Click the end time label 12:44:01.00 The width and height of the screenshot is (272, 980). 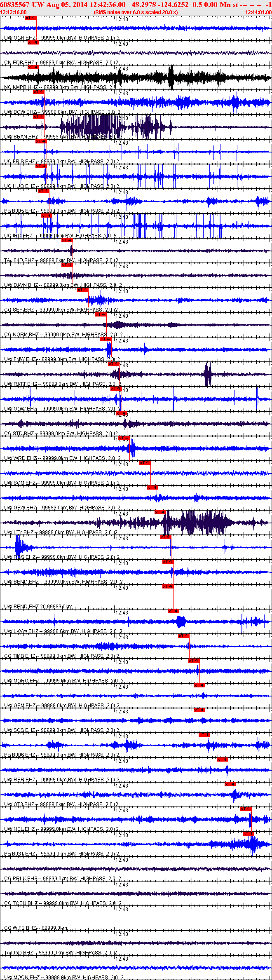pos(258,12)
